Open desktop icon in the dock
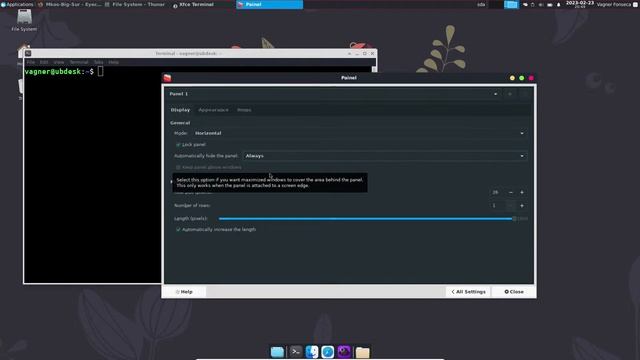The height and width of the screenshot is (360, 640). pyautogui.click(x=277, y=352)
